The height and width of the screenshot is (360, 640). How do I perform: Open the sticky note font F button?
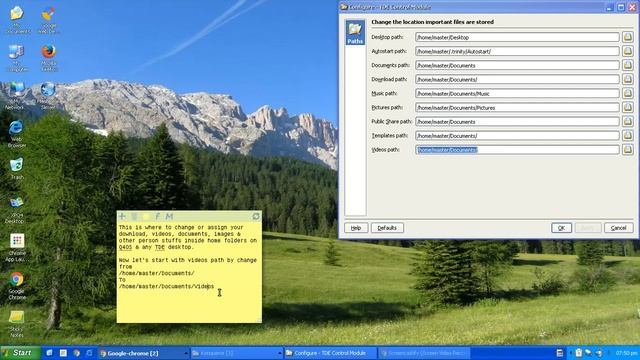coord(158,216)
